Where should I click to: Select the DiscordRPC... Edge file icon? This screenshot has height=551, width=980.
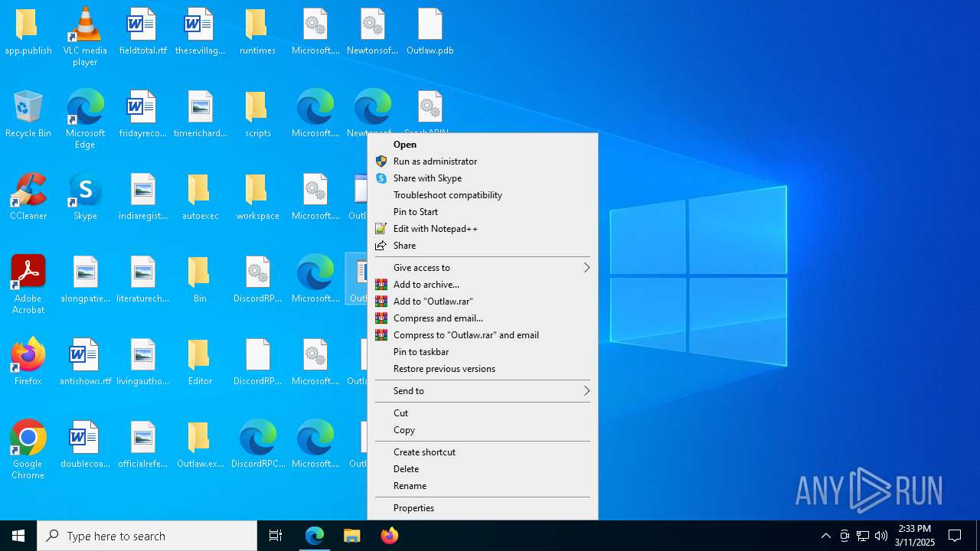[257, 438]
